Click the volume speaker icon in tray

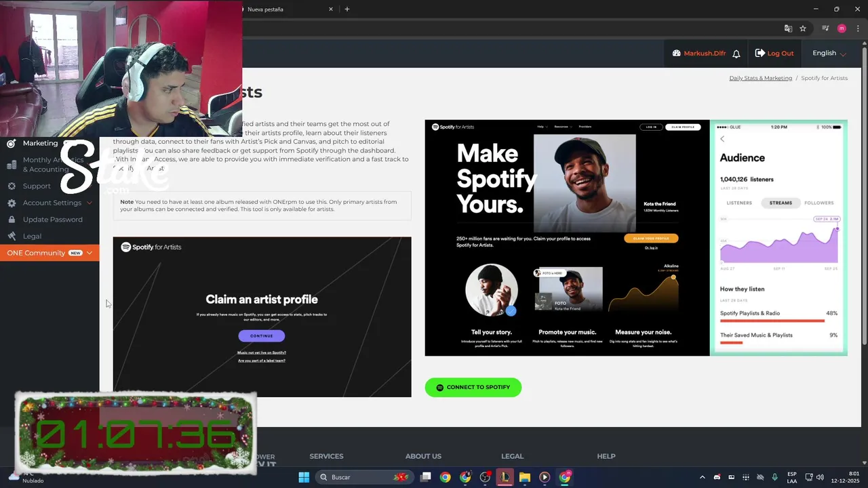(821, 477)
